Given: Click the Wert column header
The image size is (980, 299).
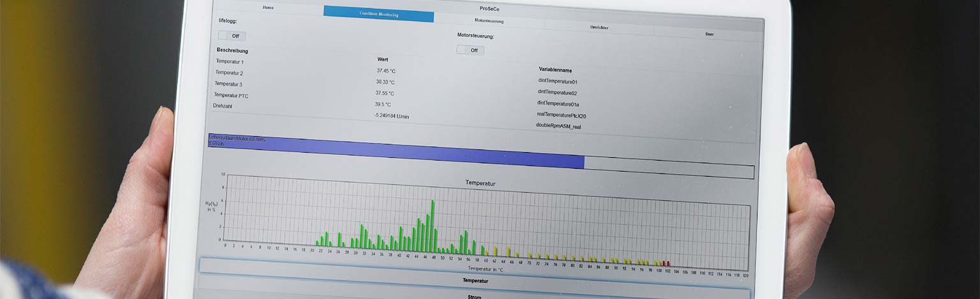Looking at the screenshot, I should coord(383,59).
